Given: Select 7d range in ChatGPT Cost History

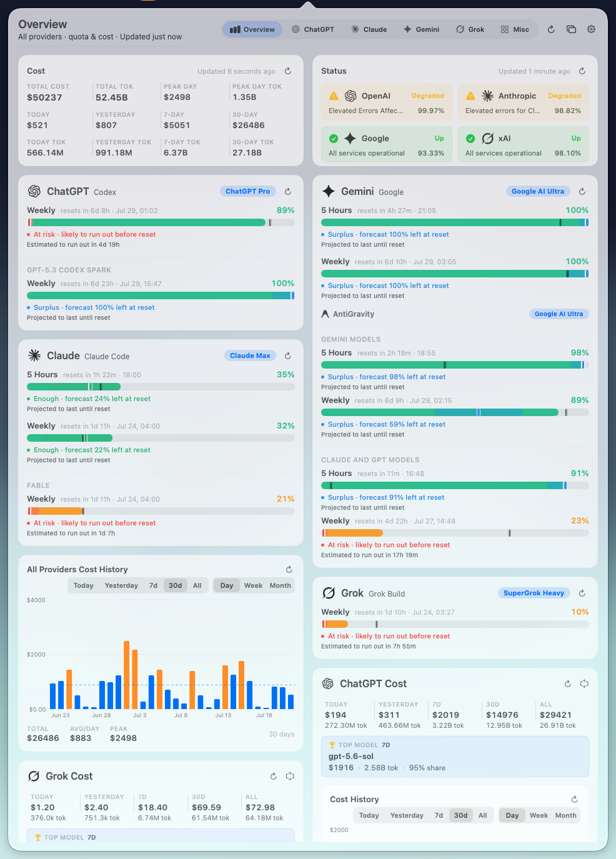Looking at the screenshot, I should pyautogui.click(x=439, y=816).
